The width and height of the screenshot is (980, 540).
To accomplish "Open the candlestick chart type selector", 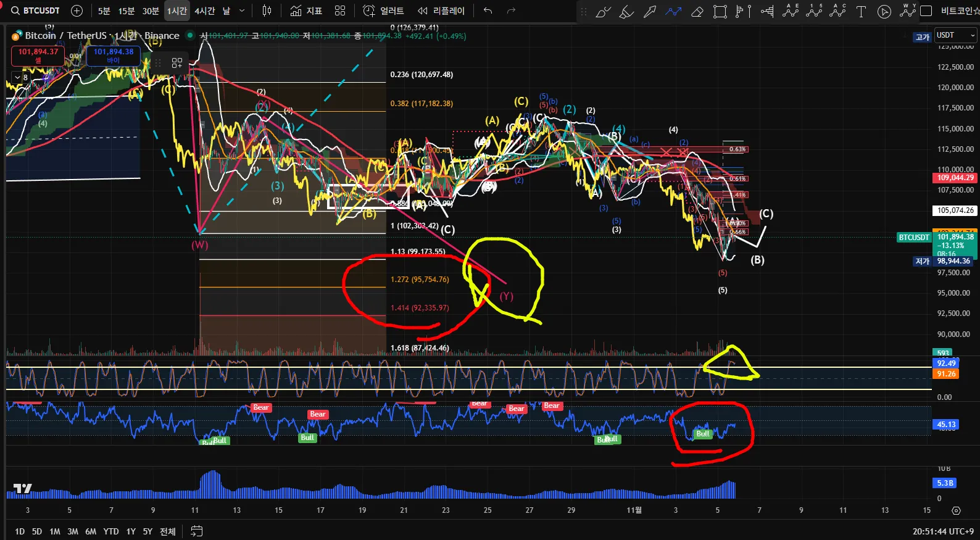I will (x=267, y=10).
